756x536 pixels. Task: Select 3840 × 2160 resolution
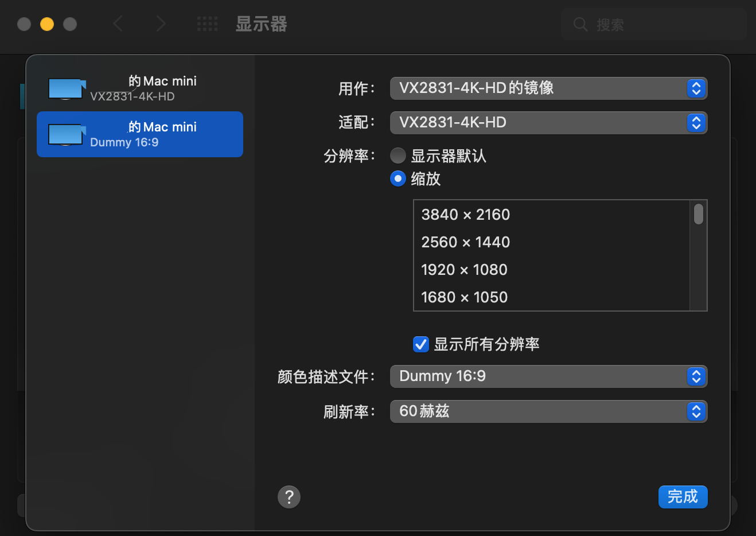pos(465,215)
